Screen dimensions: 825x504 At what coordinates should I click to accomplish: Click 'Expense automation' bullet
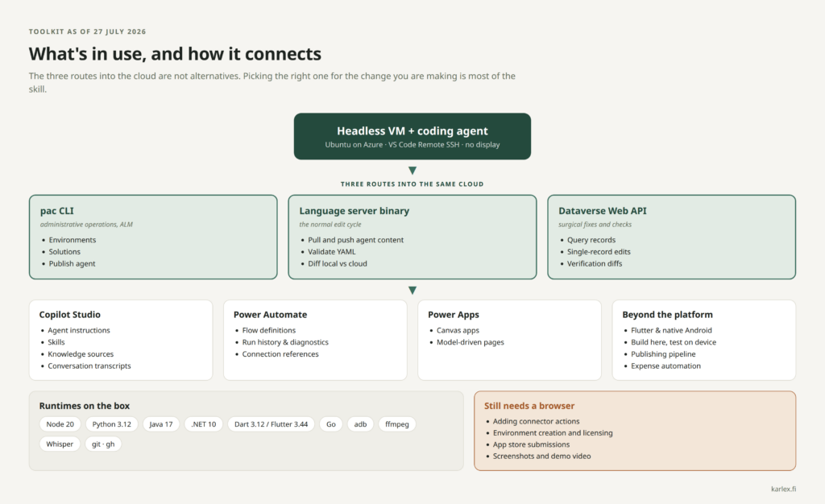pyautogui.click(x=665, y=366)
